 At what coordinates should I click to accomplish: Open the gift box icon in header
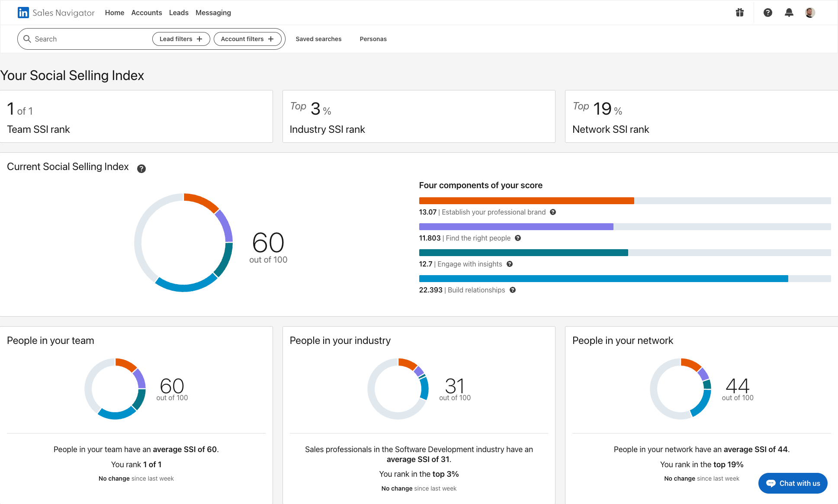click(x=740, y=13)
